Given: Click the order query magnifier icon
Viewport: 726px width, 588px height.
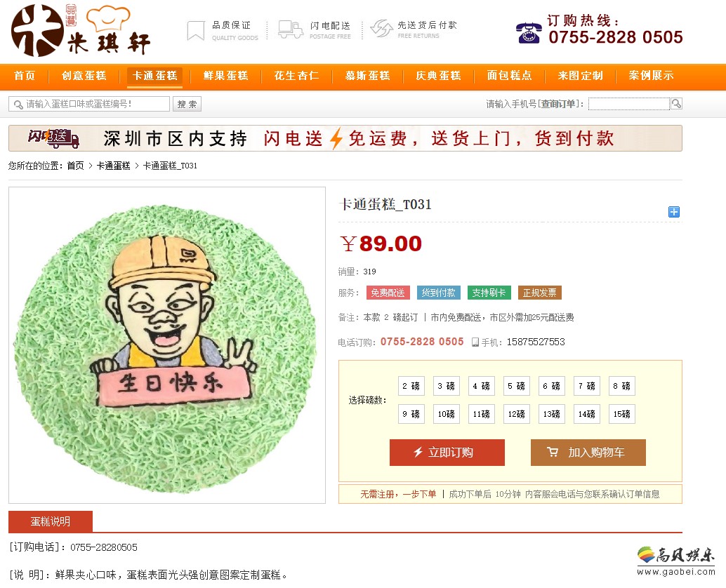Looking at the screenshot, I should [676, 104].
